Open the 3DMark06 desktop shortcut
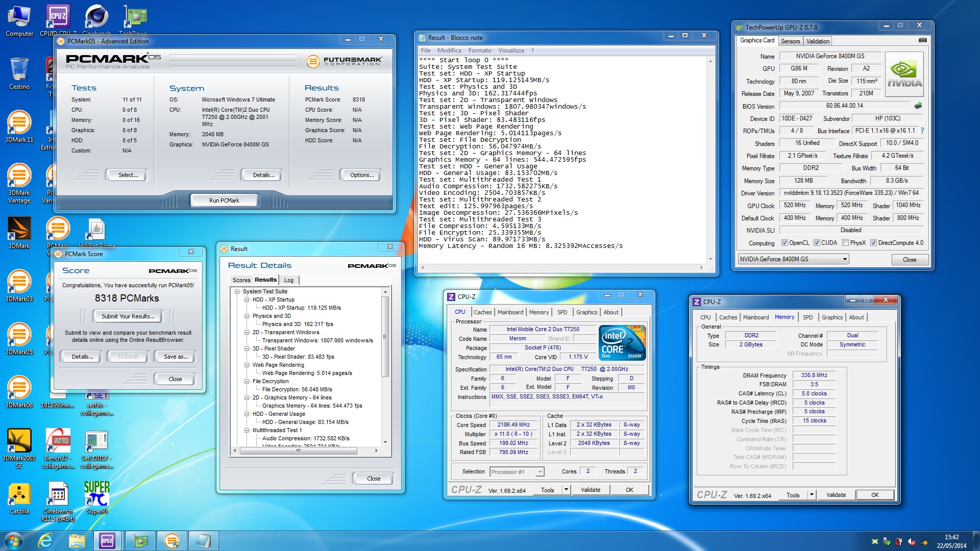This screenshot has height=551, width=980. (19, 392)
